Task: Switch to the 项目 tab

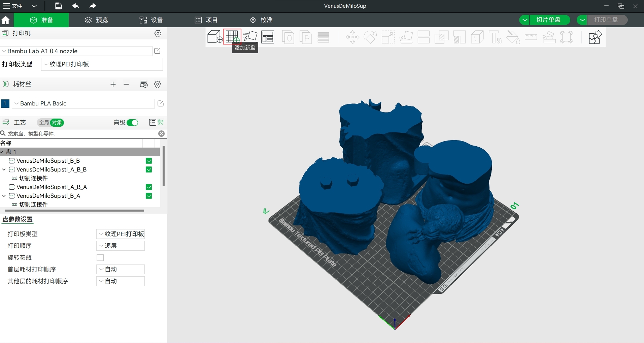Action: point(206,20)
